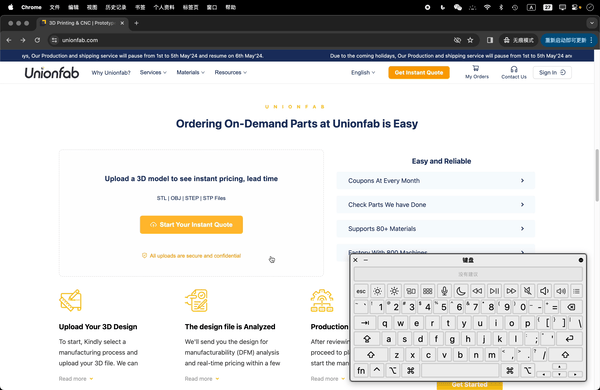Open the Materials dropdown menu
The height and width of the screenshot is (390, 600).
click(x=191, y=72)
